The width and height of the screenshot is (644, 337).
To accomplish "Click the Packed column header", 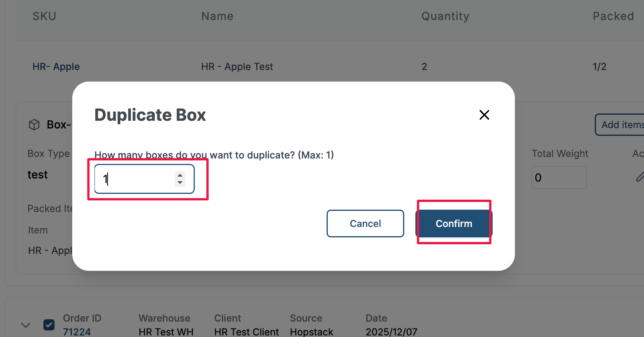I will coord(613,16).
